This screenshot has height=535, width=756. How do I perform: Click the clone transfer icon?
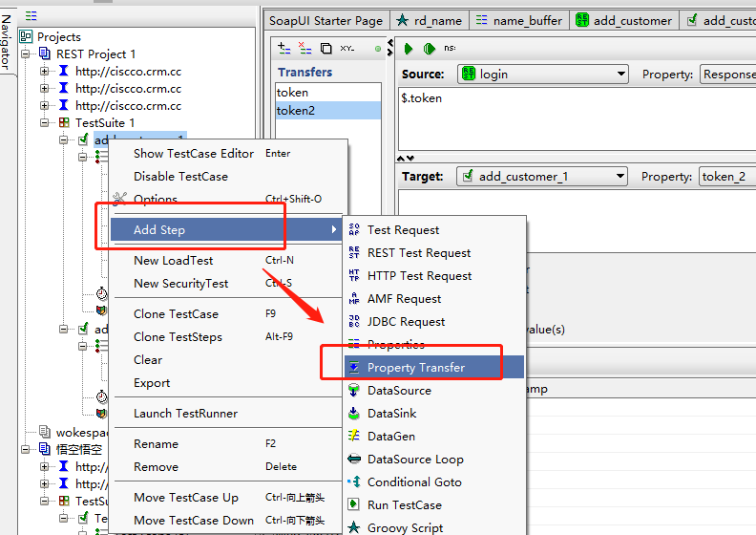[x=325, y=48]
